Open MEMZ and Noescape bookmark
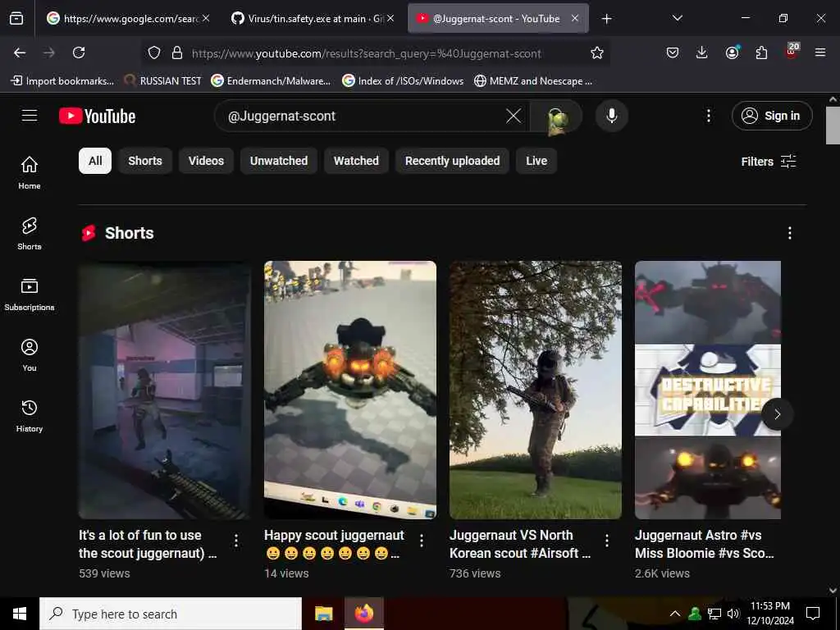The width and height of the screenshot is (840, 630). pos(533,81)
